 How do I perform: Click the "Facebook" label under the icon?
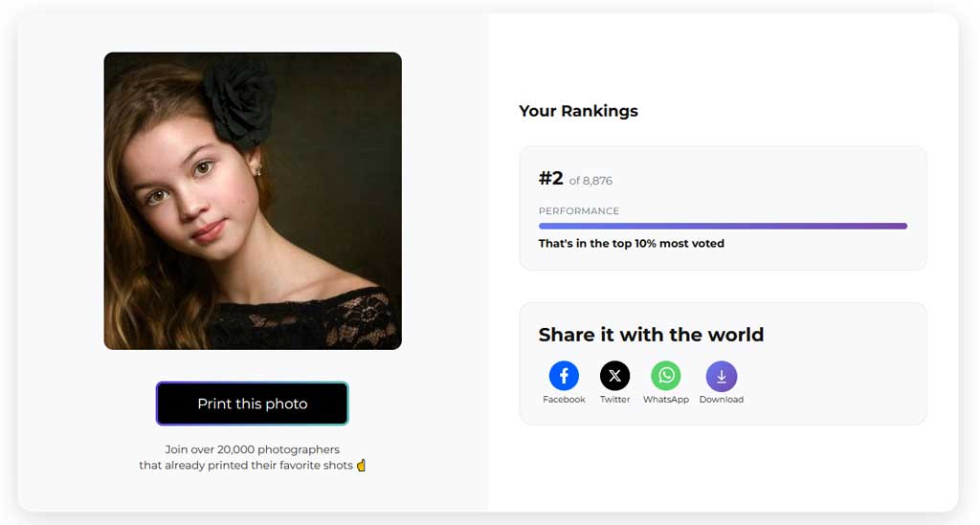coord(564,400)
